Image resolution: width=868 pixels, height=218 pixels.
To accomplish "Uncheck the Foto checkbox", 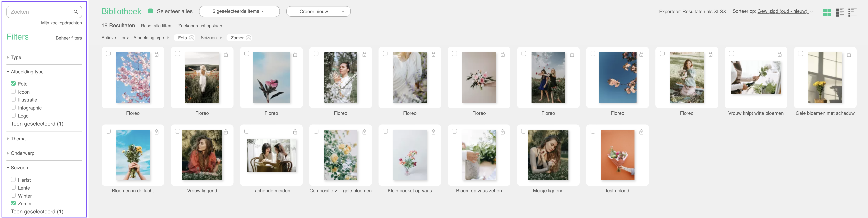I will click(x=13, y=83).
